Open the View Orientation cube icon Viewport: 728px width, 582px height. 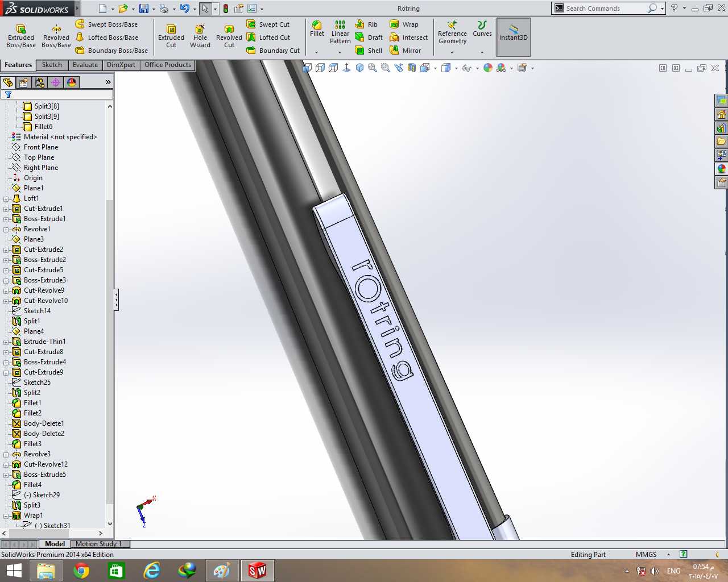tap(425, 68)
